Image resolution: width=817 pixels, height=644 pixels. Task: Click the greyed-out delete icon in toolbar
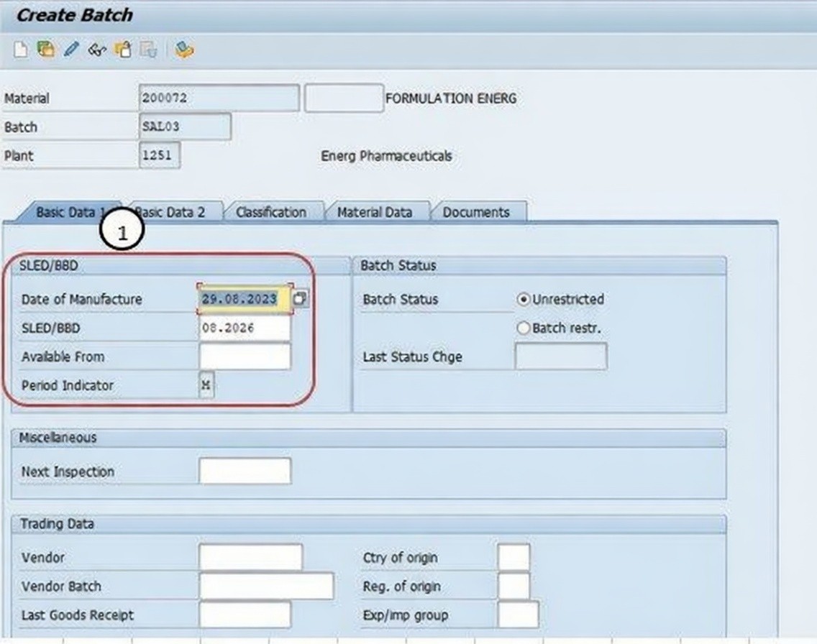pos(148,50)
